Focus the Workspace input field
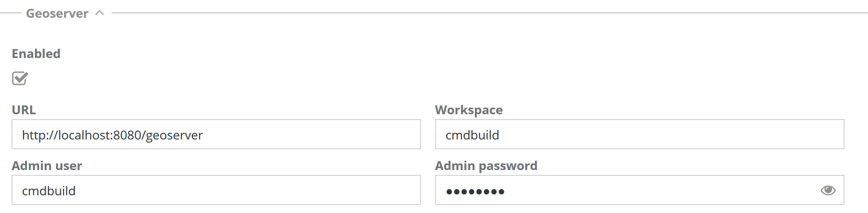 [x=639, y=135]
